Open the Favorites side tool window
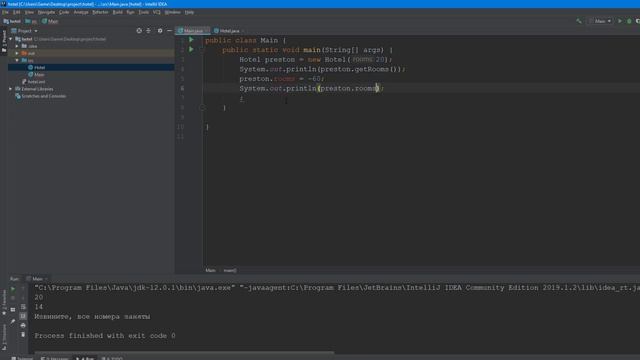Viewport: 640px width, 360px height. pos(4,303)
